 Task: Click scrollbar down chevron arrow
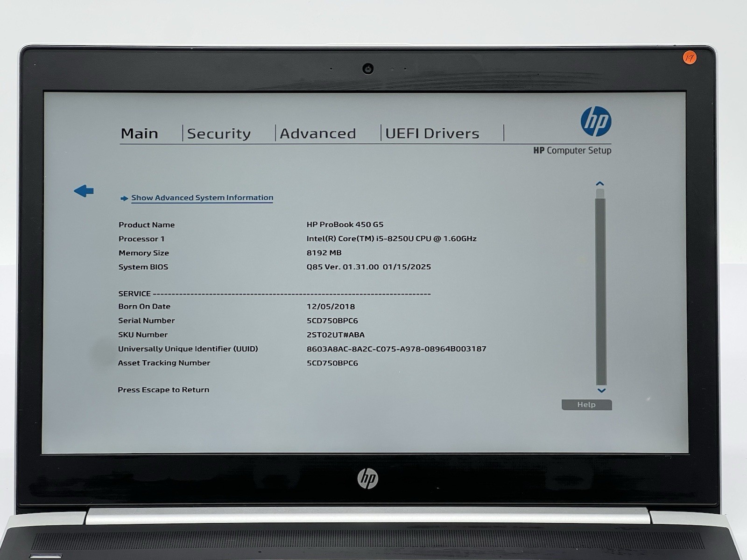(601, 391)
